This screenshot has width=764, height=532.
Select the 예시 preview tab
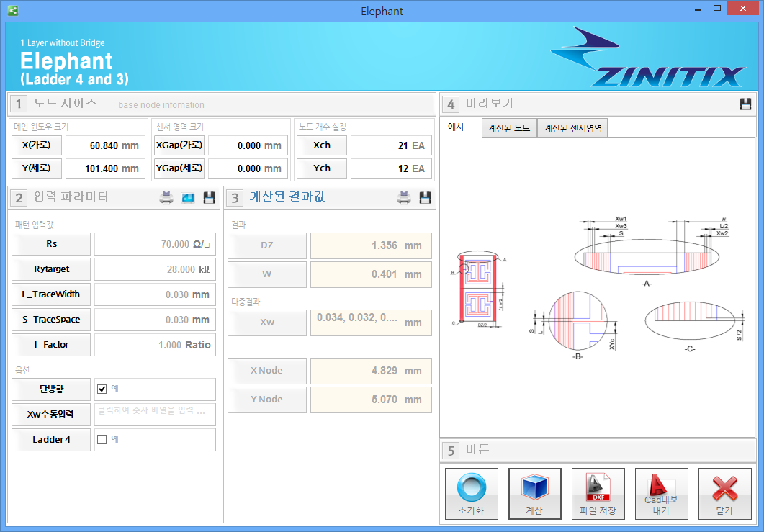456,127
